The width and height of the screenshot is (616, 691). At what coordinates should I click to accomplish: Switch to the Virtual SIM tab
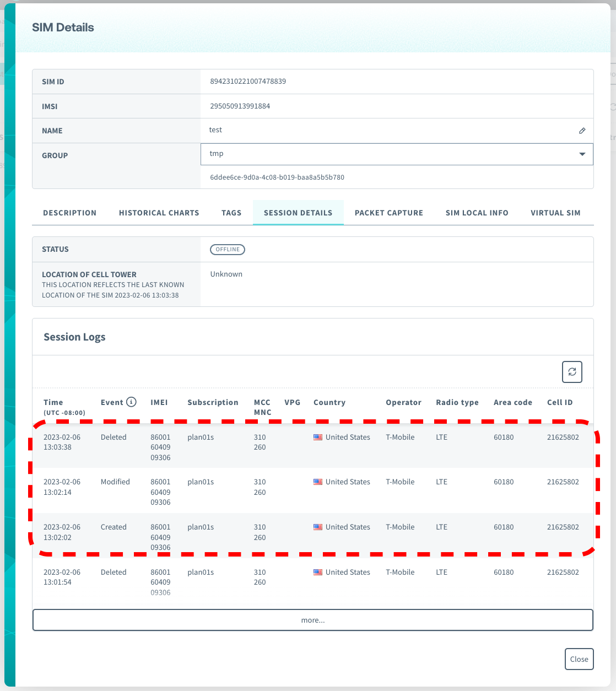[x=555, y=213]
